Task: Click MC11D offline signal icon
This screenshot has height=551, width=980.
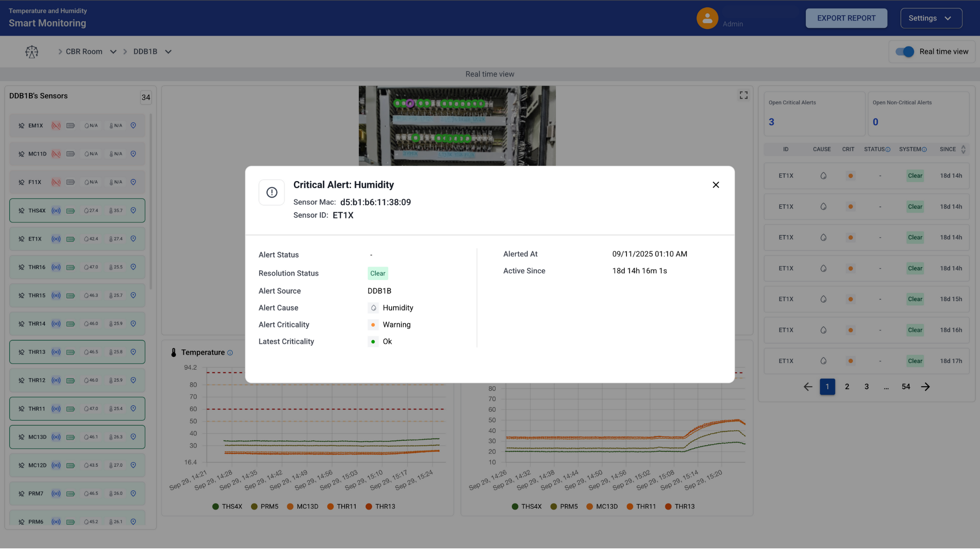Action: 56,154
